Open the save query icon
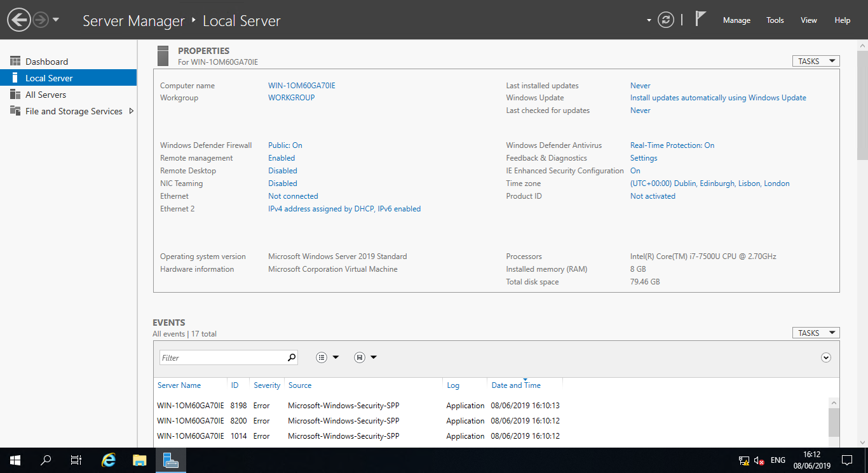 pos(360,357)
